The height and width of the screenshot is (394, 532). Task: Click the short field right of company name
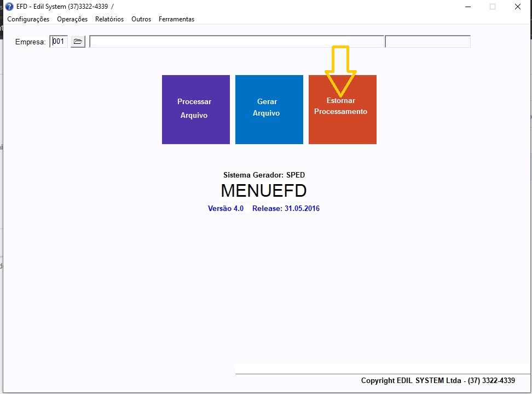click(x=427, y=42)
